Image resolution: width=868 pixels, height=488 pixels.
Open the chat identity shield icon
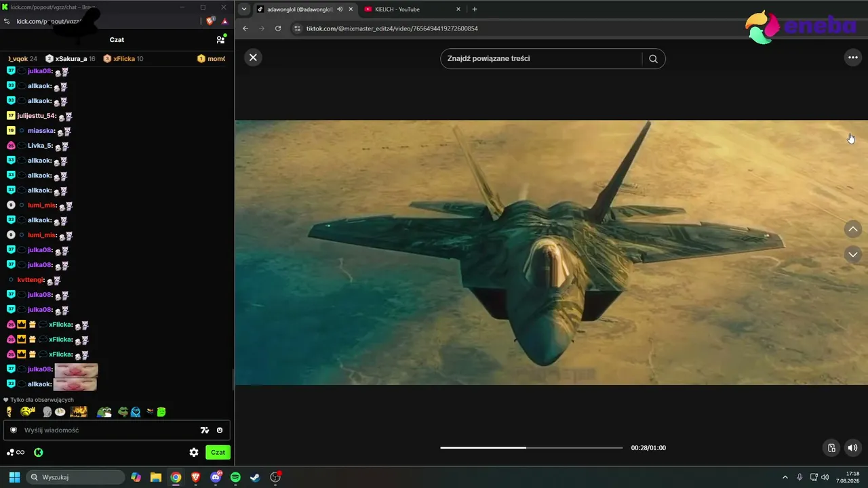(13, 430)
